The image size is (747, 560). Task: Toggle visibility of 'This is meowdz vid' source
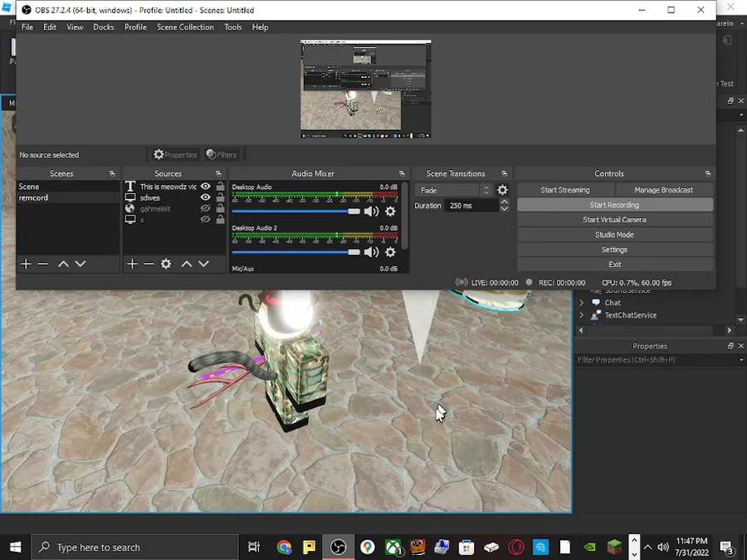click(205, 186)
